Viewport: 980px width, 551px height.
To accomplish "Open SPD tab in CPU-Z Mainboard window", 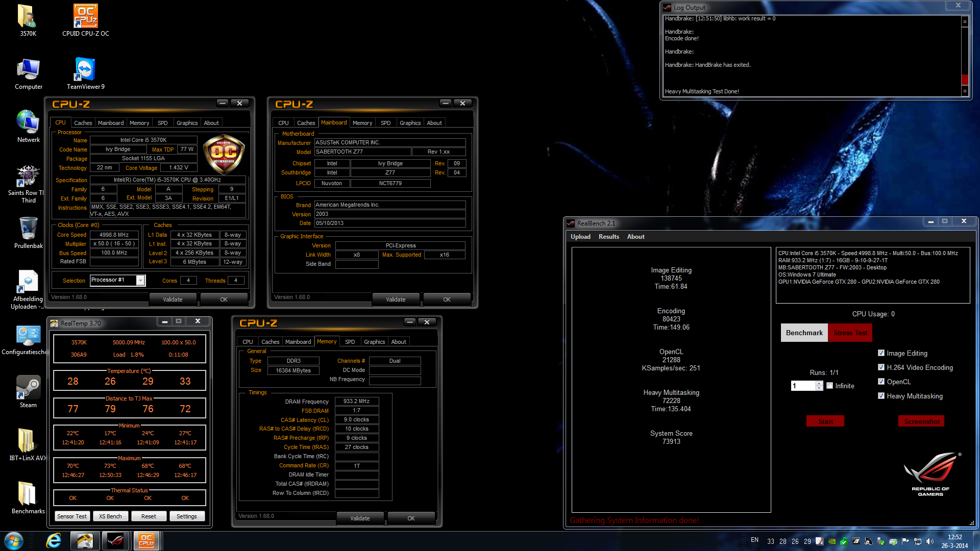I will [385, 123].
